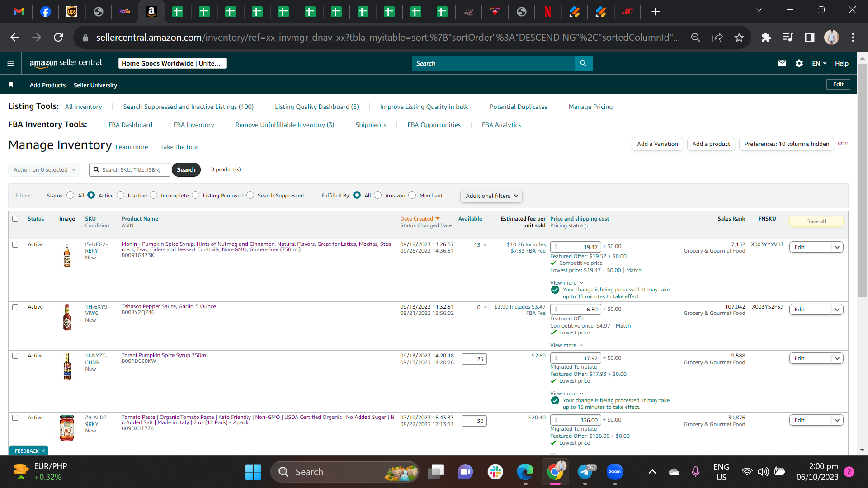Click the bookmark flag icon beside Add Products
Viewport: 868px width, 488px height.
(11, 84)
